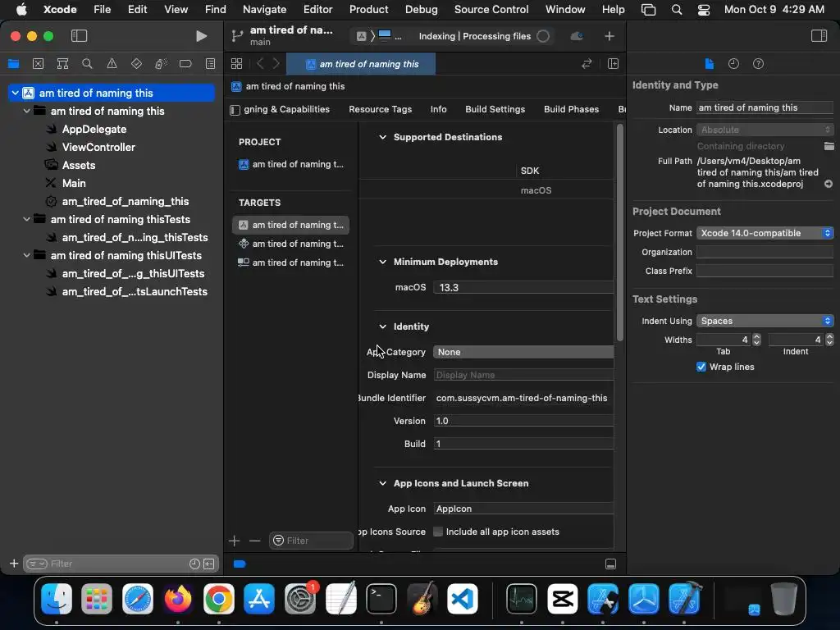Image resolution: width=840 pixels, height=630 pixels.
Task: Go forward with editor forward arrow
Action: 276,64
